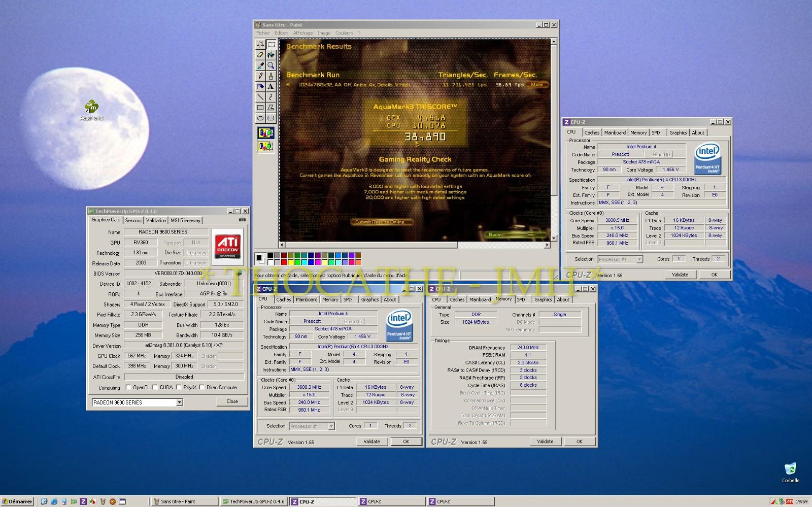Expand Processor #1 selection in the right CPU-Z window
812x507 pixels.
[x=639, y=259]
